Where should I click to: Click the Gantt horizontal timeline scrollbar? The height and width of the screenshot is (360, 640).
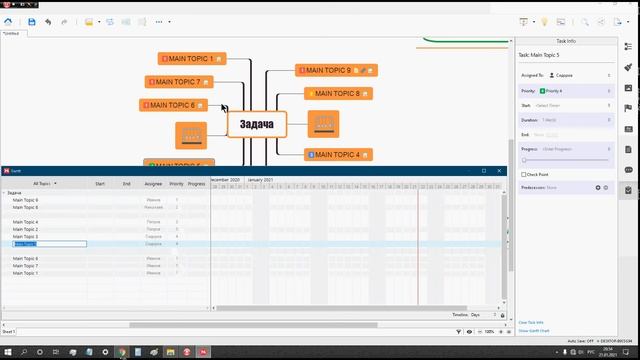coord(341,308)
